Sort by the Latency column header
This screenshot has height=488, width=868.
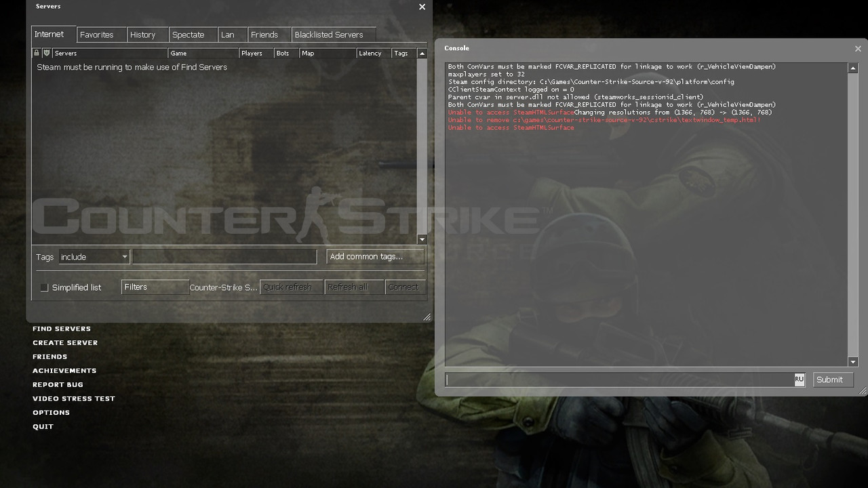[374, 53]
